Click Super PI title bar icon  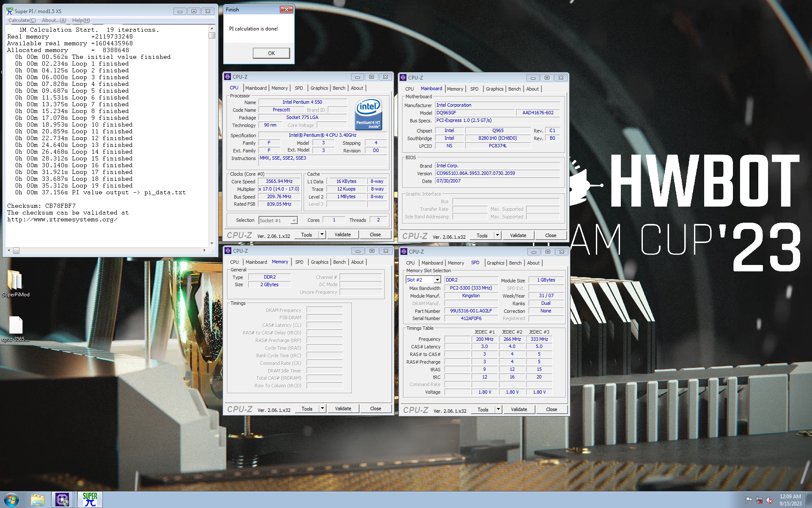click(9, 11)
